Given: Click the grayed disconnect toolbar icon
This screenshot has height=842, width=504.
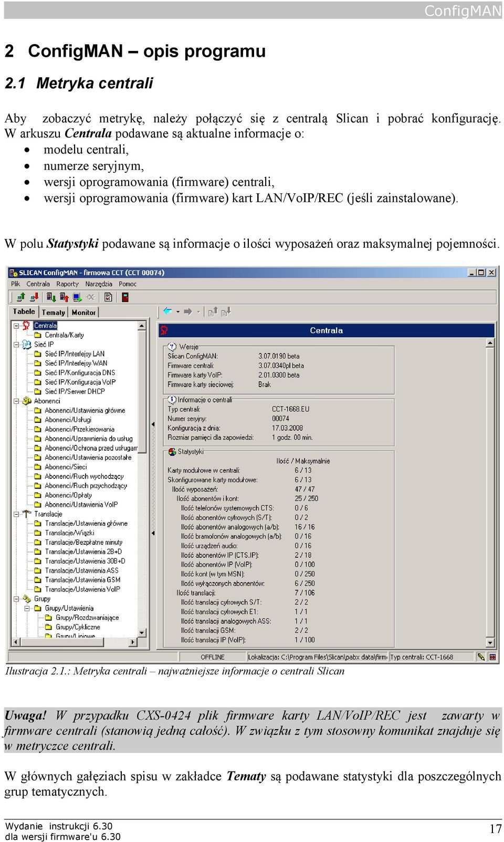Looking at the screenshot, I should pyautogui.click(x=91, y=297).
